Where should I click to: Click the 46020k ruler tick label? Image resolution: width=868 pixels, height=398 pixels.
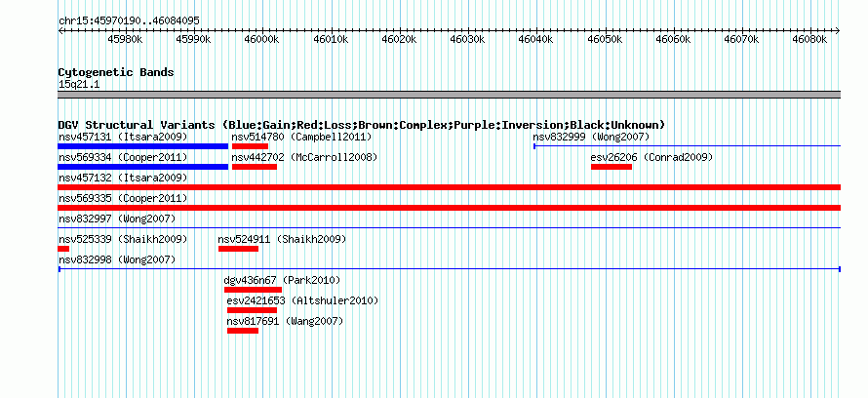399,39
